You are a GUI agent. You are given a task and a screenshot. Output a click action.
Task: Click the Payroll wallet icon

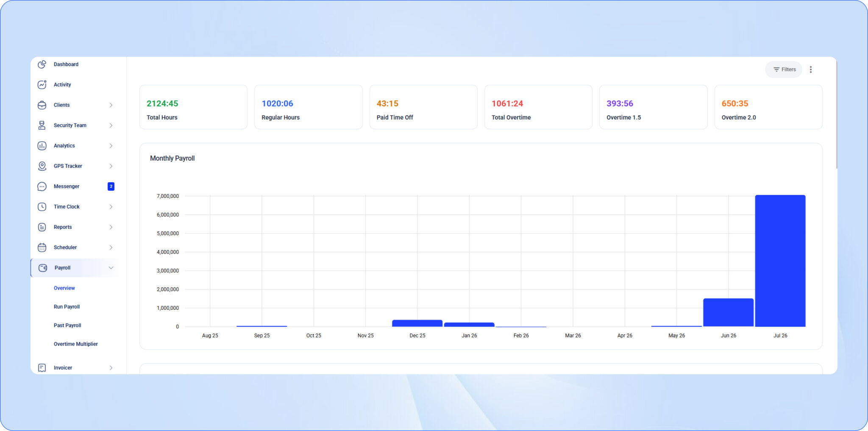43,268
